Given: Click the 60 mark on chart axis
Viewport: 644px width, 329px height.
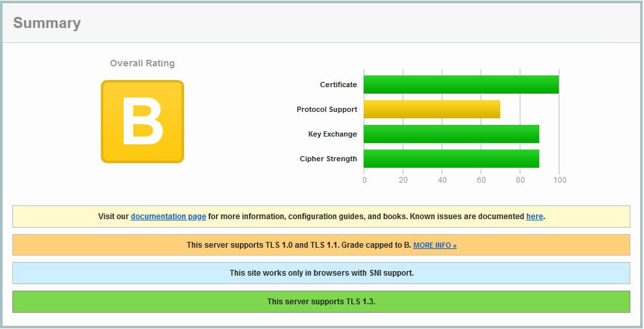Looking at the screenshot, I should [x=481, y=180].
